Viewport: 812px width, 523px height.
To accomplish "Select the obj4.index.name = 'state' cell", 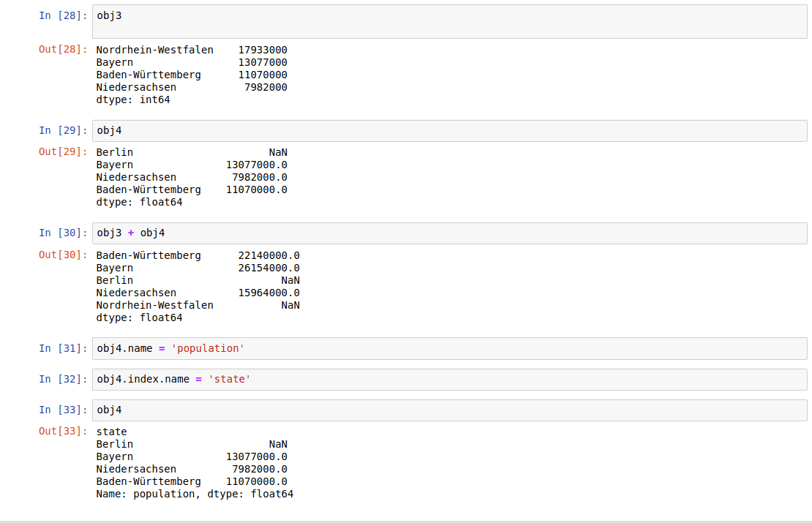I will coord(449,379).
